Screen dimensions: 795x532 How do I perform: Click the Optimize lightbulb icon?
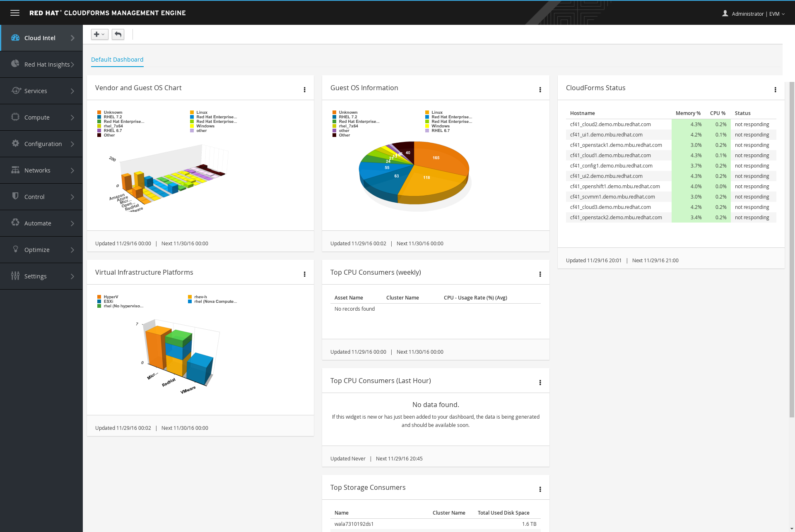(16, 249)
